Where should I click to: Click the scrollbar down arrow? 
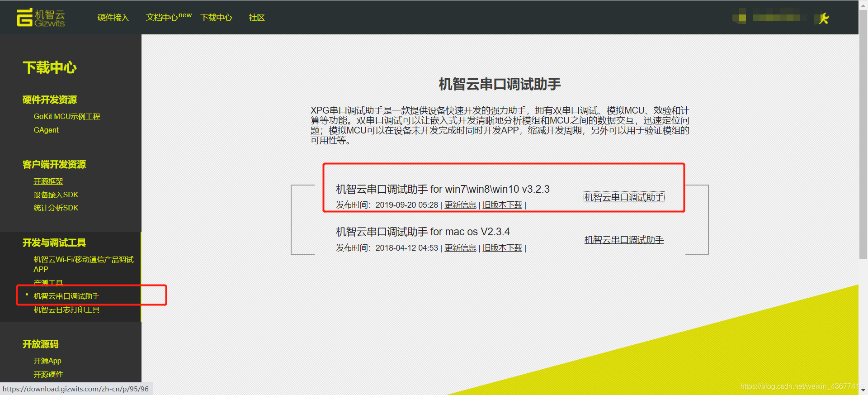pyautogui.click(x=863, y=390)
